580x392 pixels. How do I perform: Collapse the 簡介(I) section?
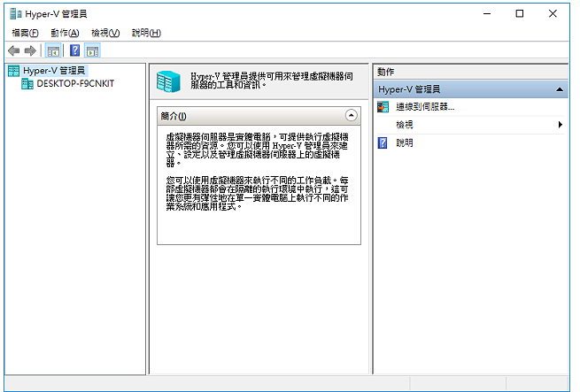351,115
